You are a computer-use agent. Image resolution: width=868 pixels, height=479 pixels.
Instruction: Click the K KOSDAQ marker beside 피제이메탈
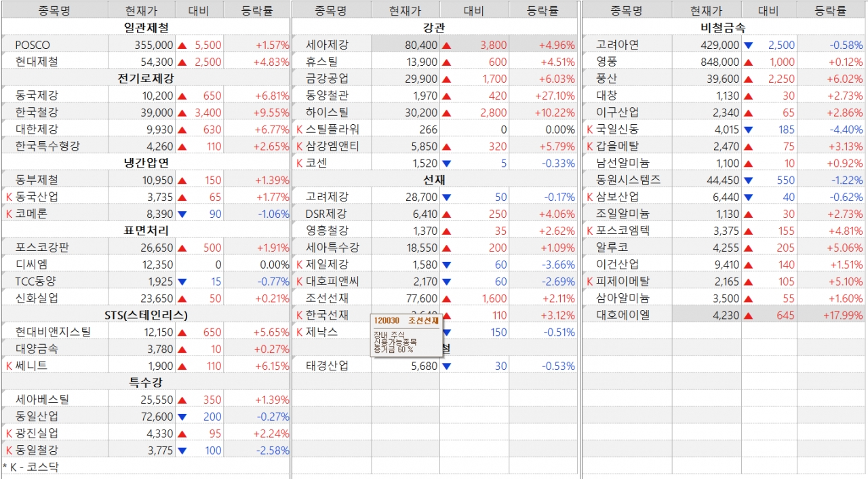pos(590,282)
